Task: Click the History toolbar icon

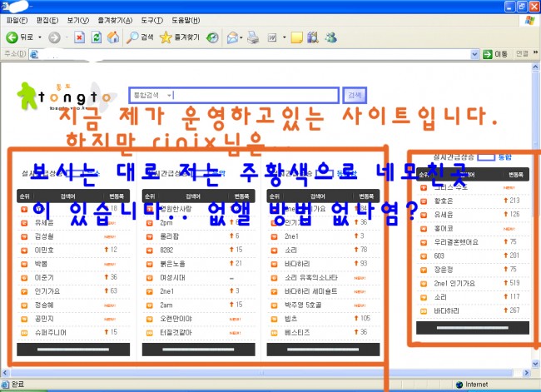Action: tap(213, 37)
